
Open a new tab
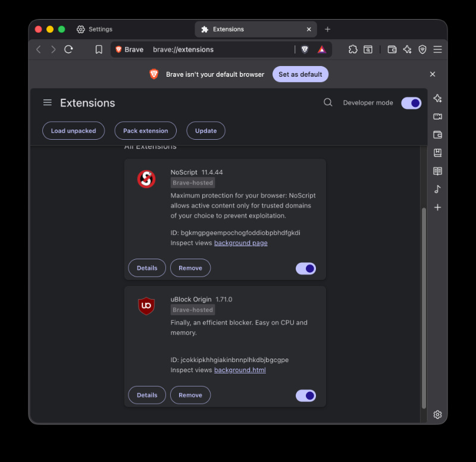tap(327, 29)
